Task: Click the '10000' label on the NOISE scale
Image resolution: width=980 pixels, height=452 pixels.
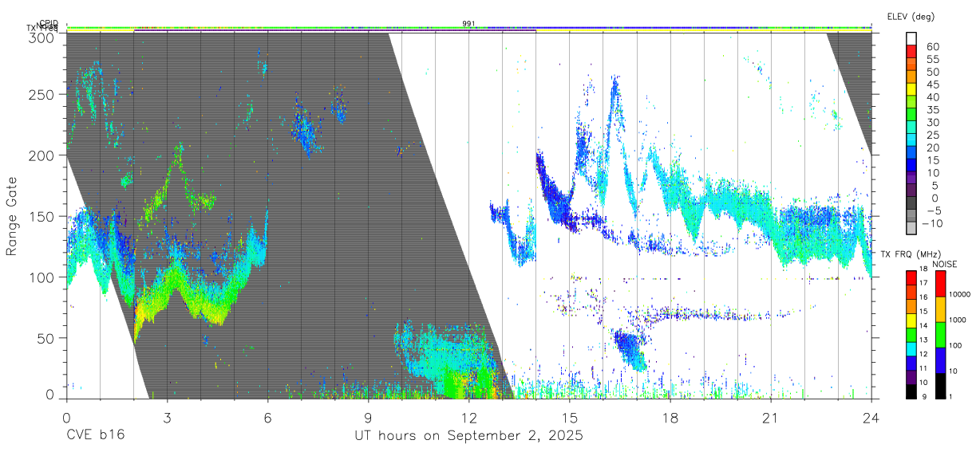Action: (959, 294)
